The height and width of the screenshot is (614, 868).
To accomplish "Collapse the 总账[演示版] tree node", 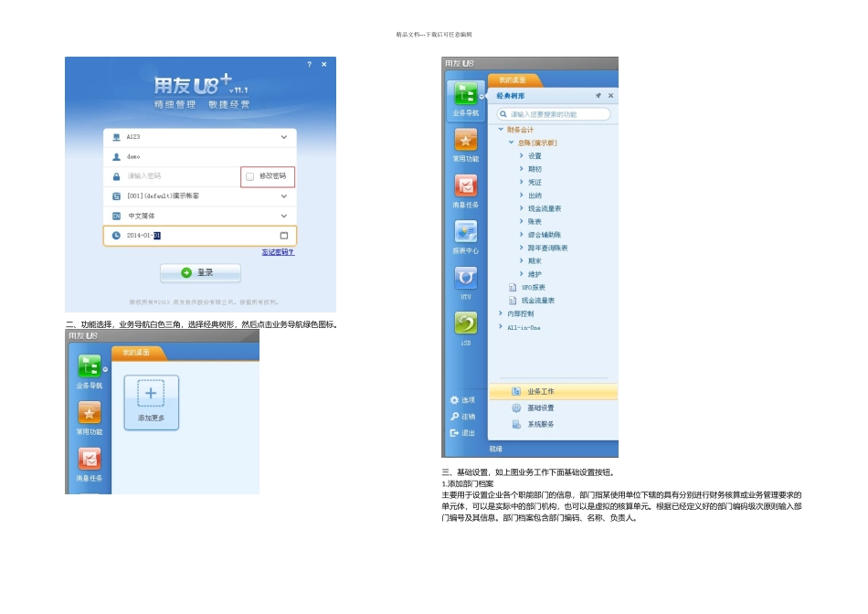I will 511,143.
